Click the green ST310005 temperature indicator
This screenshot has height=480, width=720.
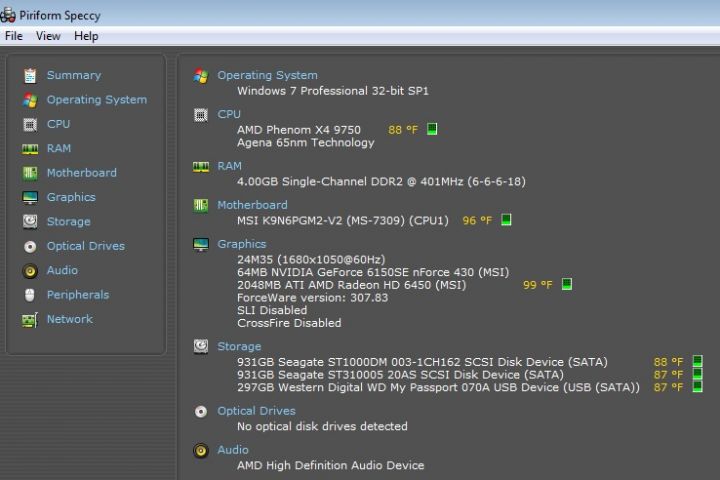click(698, 374)
